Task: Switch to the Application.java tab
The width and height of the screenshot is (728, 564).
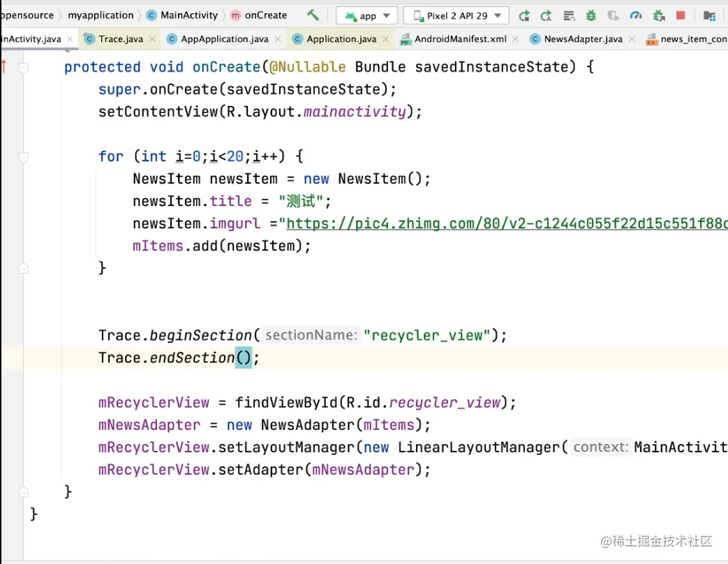Action: [341, 39]
